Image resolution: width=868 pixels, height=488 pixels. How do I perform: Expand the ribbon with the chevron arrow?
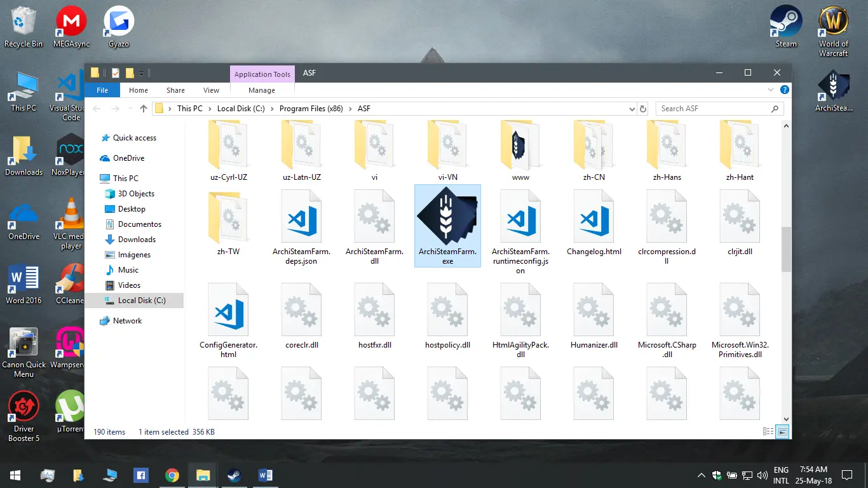pyautogui.click(x=771, y=90)
